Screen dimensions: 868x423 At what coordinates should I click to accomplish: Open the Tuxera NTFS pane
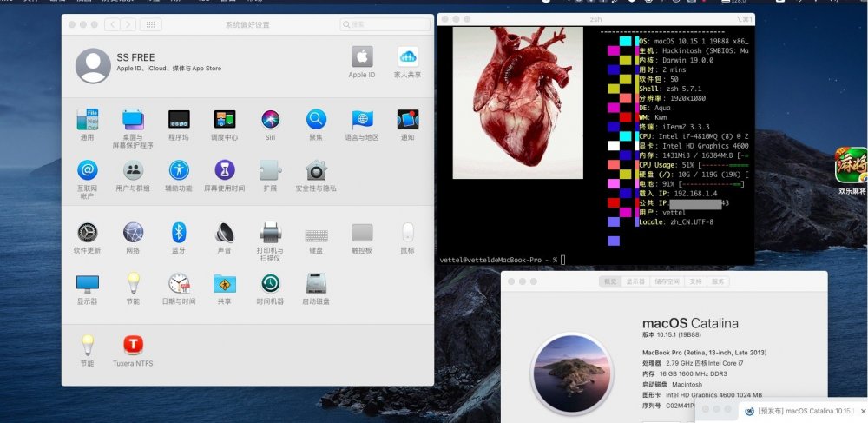click(133, 345)
